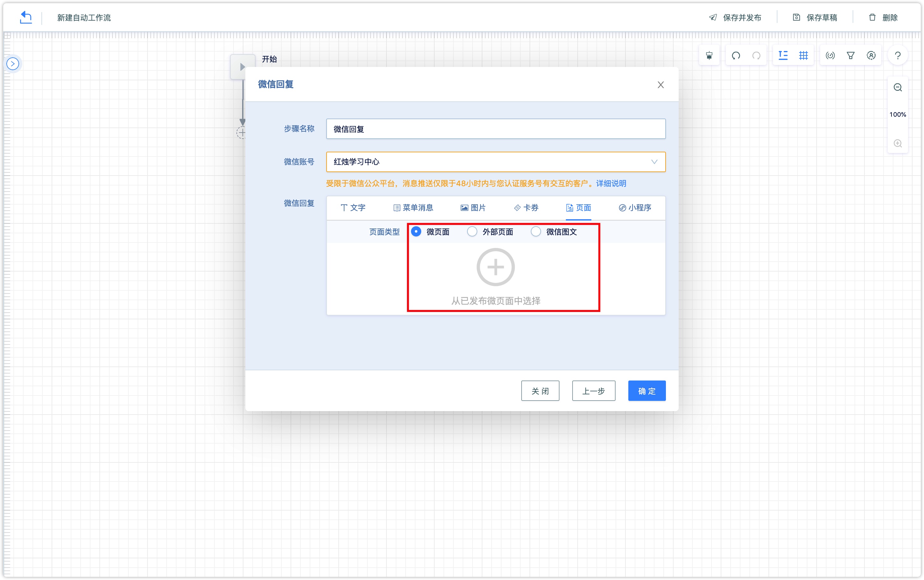Close the 微信回复 dialog with X

(x=660, y=85)
